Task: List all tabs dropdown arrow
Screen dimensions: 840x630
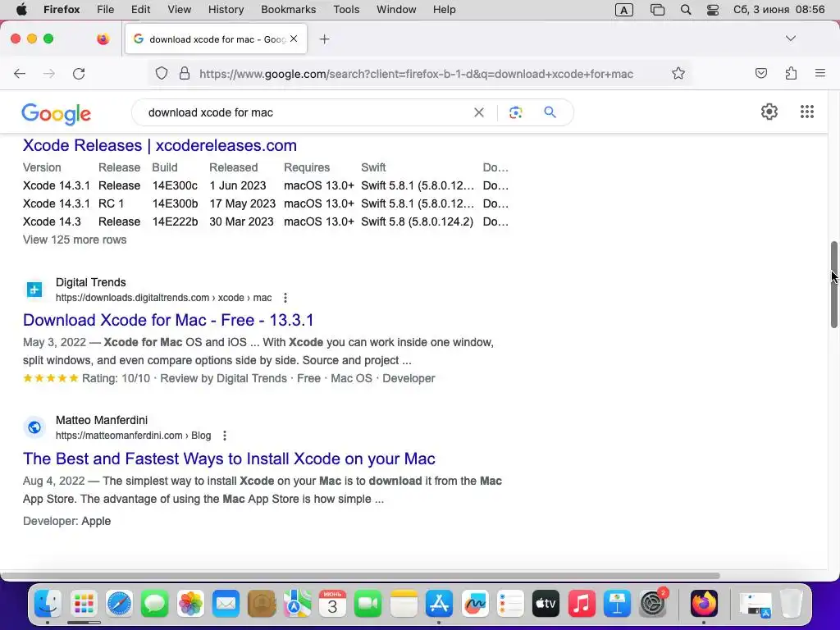Action: pos(790,39)
